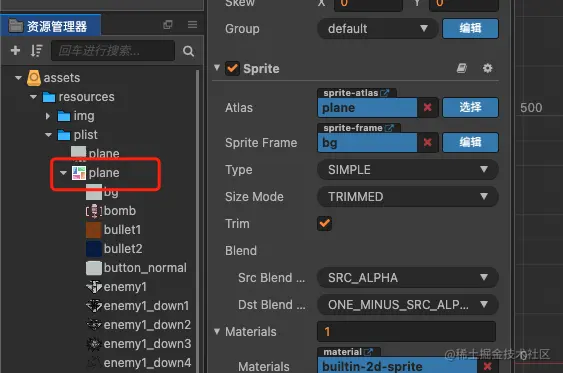Screen dimensions: 563x373
Task: Open the sprite-atlas type link icon
Action: tap(385, 93)
